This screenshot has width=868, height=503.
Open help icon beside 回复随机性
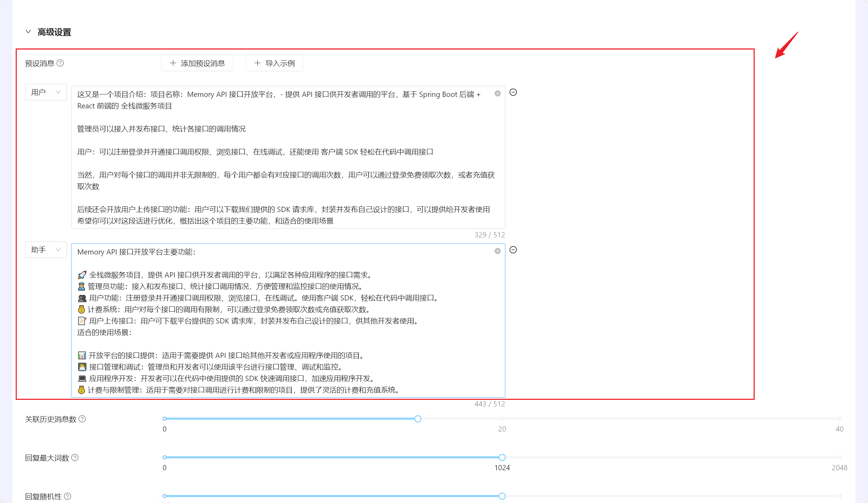point(68,496)
